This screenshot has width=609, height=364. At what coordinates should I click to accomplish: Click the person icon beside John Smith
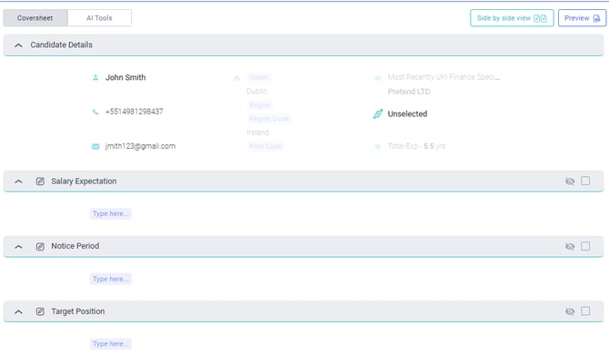click(95, 78)
